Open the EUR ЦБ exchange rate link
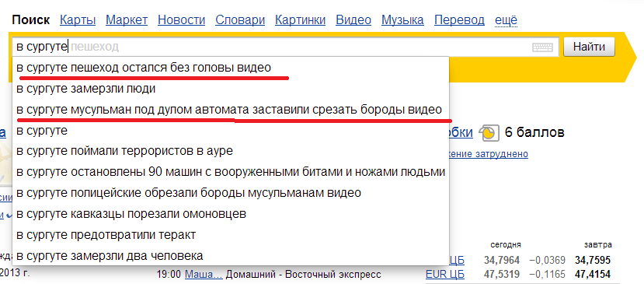The height and width of the screenshot is (284, 644). (x=445, y=274)
